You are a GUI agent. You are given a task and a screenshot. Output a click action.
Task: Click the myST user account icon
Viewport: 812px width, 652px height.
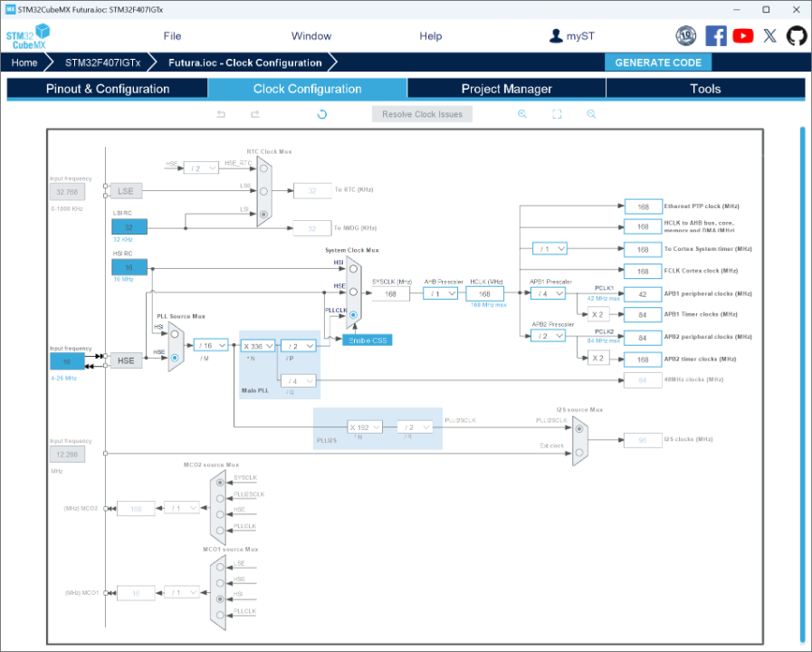tap(556, 35)
